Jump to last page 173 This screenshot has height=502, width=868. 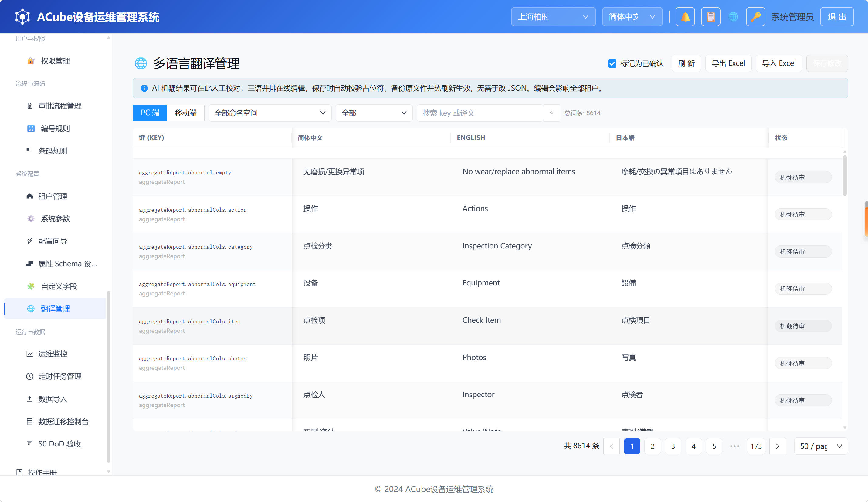point(756,446)
